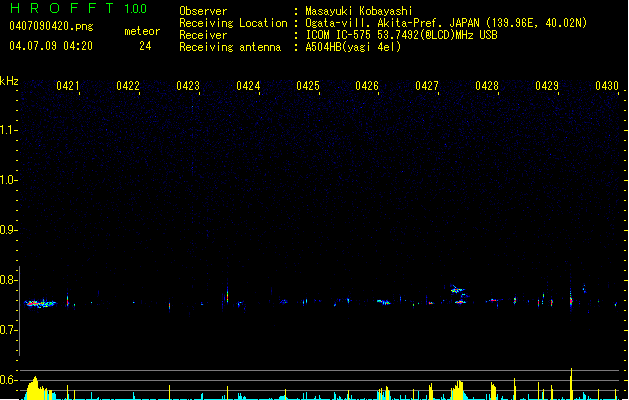
Task: Click the 0.7 kHz axis label
Action: [8, 330]
